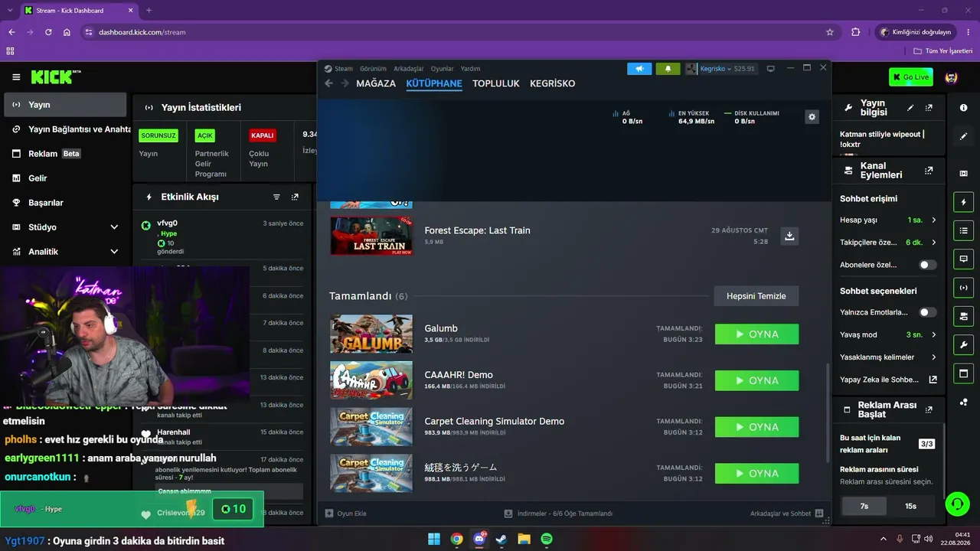This screenshot has width=980, height=551.
Task: Pop out the Etkinlik Akışı panel
Action: coord(295,197)
